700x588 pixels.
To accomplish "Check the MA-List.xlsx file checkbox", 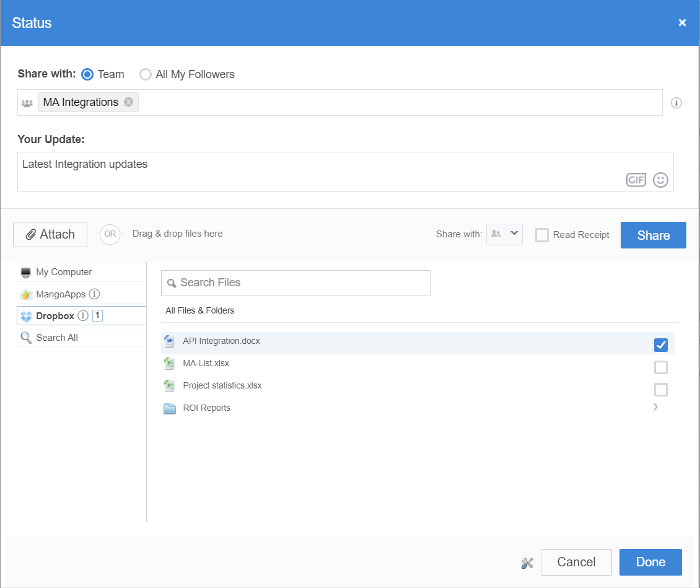I will point(660,367).
